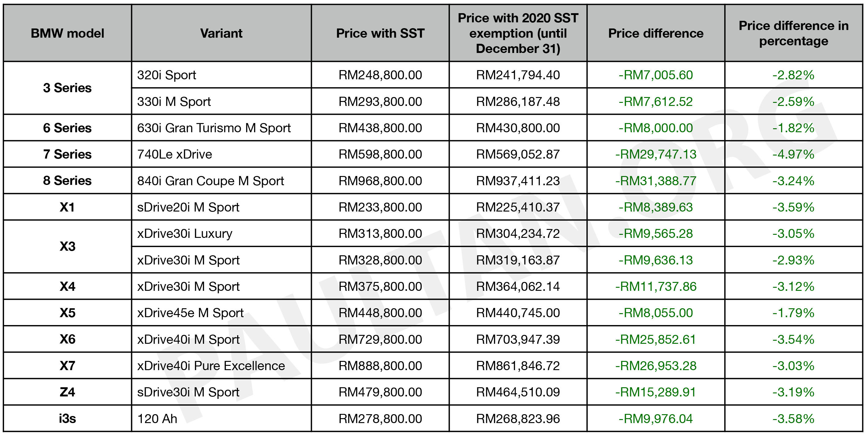Click the Price with SST header

pyautogui.click(x=381, y=33)
